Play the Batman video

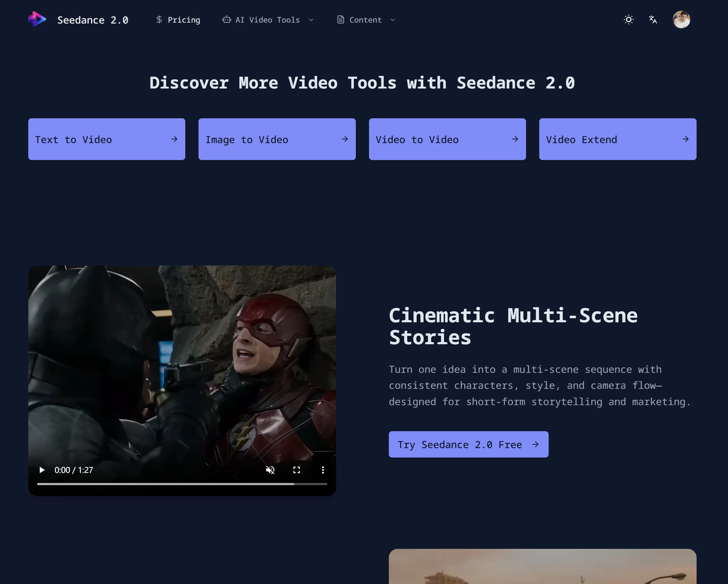coord(42,470)
